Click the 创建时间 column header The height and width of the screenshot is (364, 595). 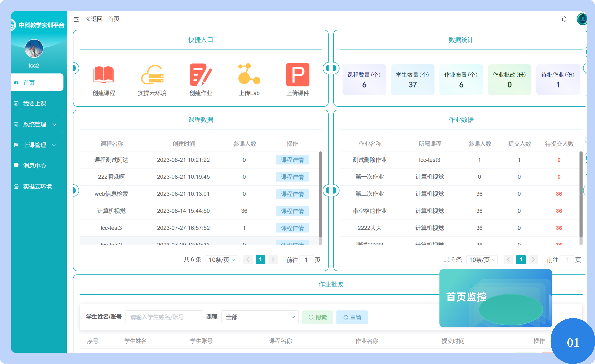coord(184,144)
